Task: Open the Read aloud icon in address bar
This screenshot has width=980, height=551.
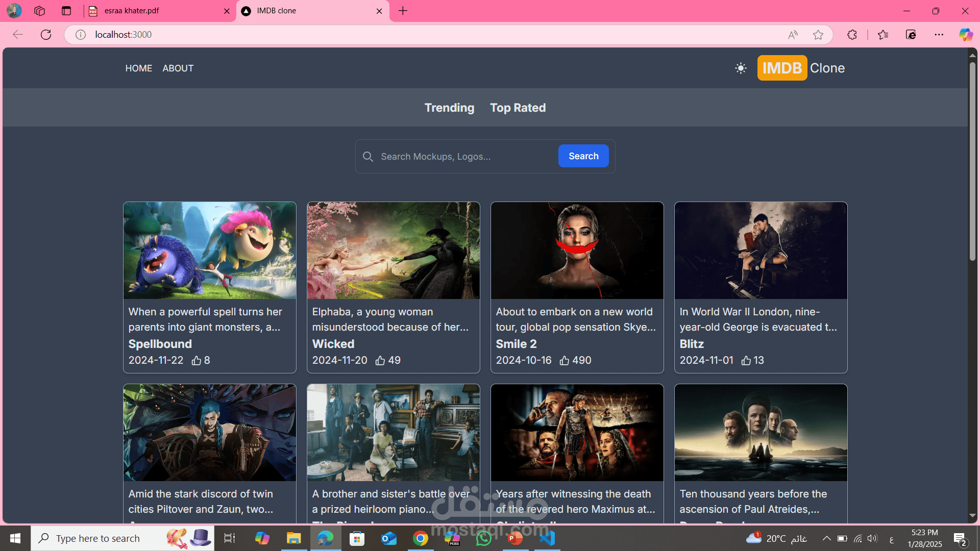Action: click(x=793, y=35)
